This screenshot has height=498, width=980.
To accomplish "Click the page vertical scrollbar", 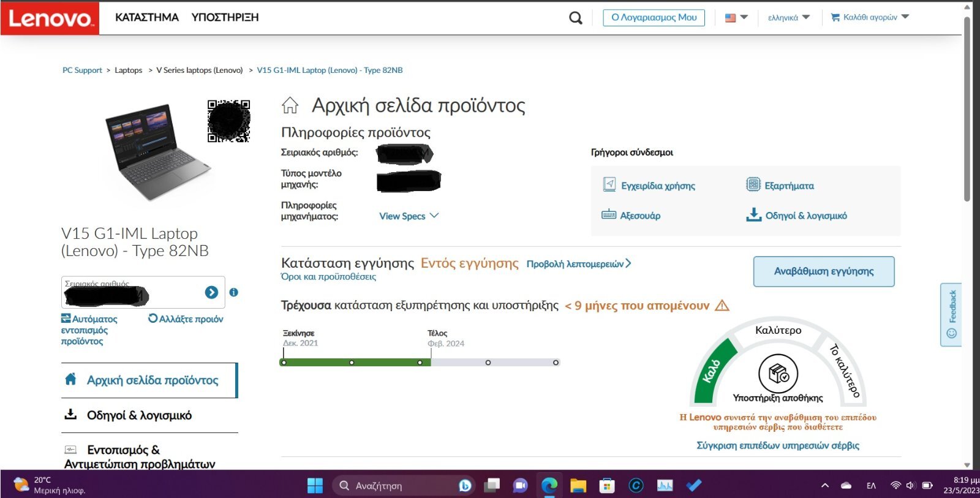I will (x=967, y=110).
